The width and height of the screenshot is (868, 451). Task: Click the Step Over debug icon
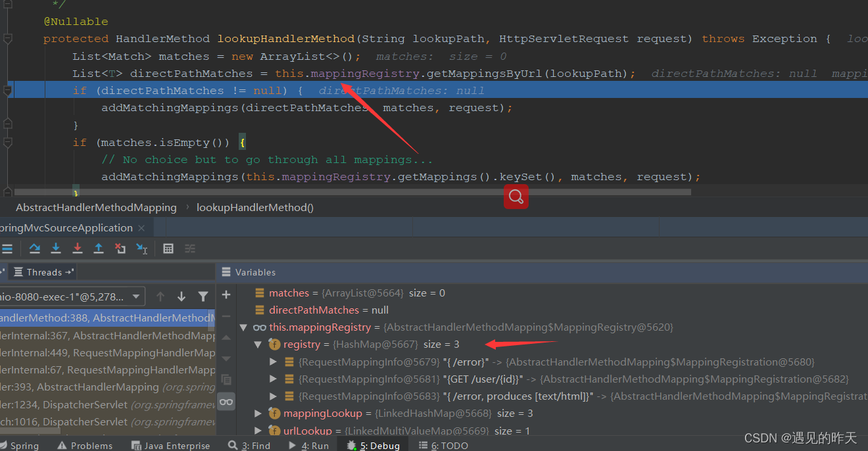(x=35, y=249)
